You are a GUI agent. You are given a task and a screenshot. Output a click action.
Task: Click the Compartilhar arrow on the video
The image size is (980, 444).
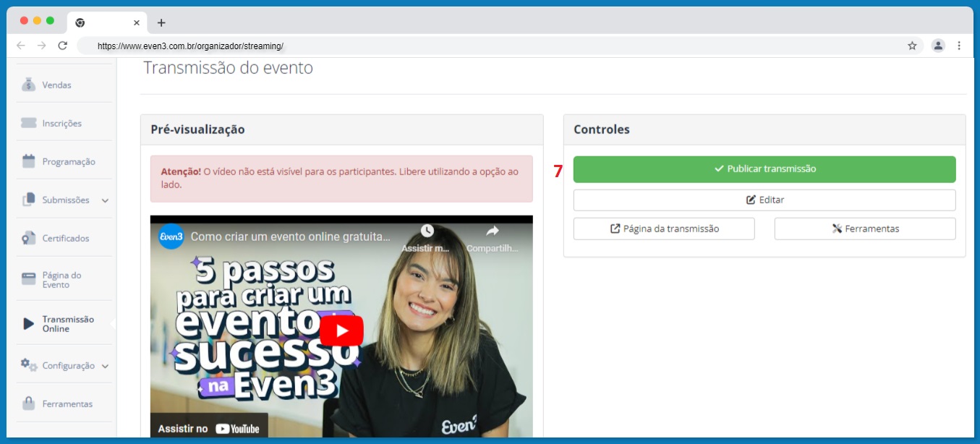click(493, 231)
